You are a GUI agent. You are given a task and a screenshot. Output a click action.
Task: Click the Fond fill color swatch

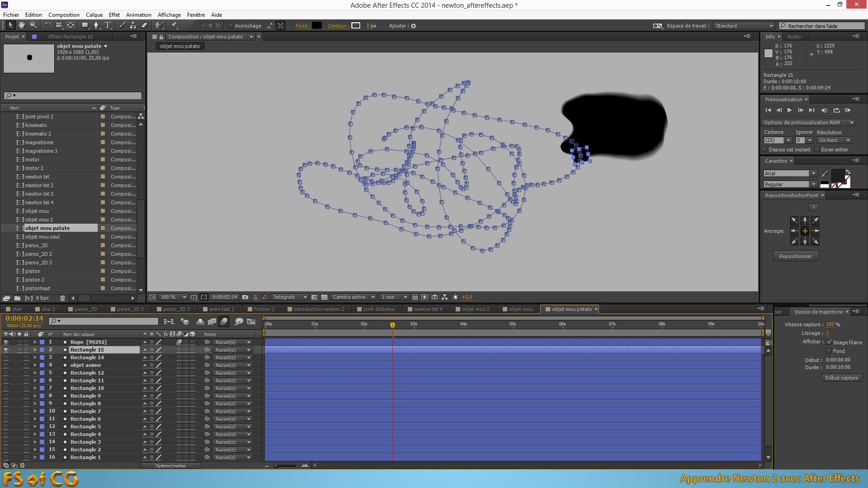[317, 26]
